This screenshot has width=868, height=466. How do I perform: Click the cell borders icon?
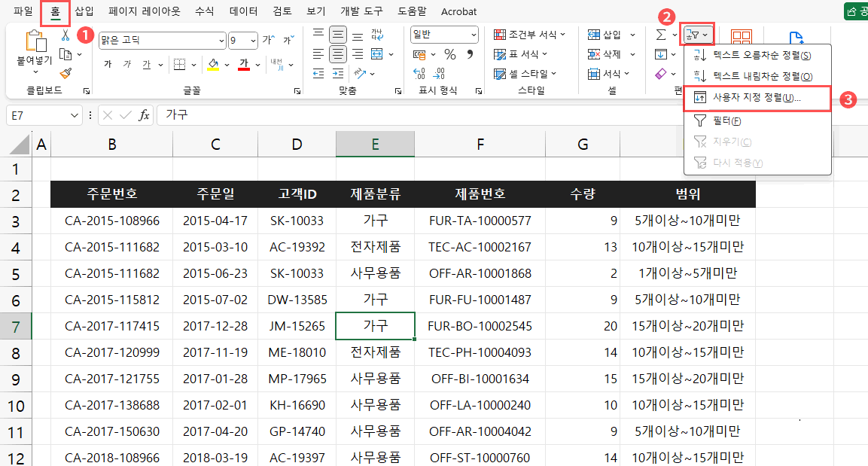(x=179, y=65)
